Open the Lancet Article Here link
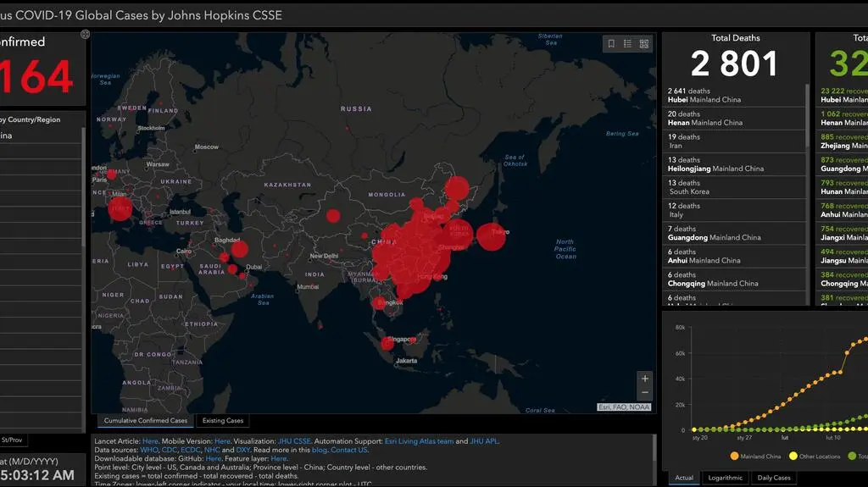This screenshot has height=487, width=868. [150, 441]
